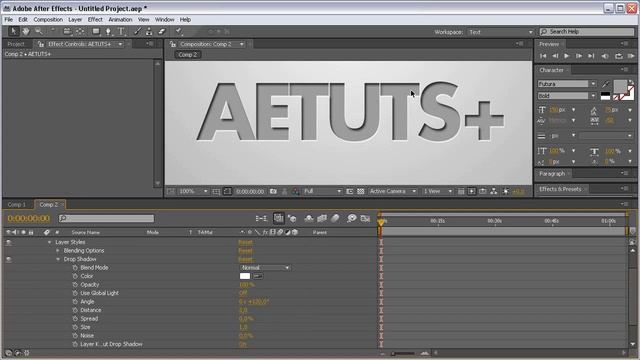
Task: Open the Composition menu
Action: tap(48, 20)
